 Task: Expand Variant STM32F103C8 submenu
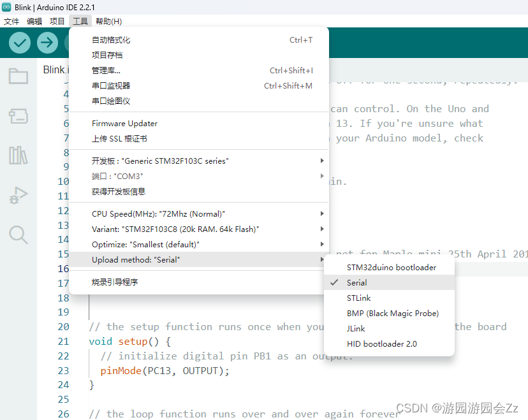[x=199, y=229]
